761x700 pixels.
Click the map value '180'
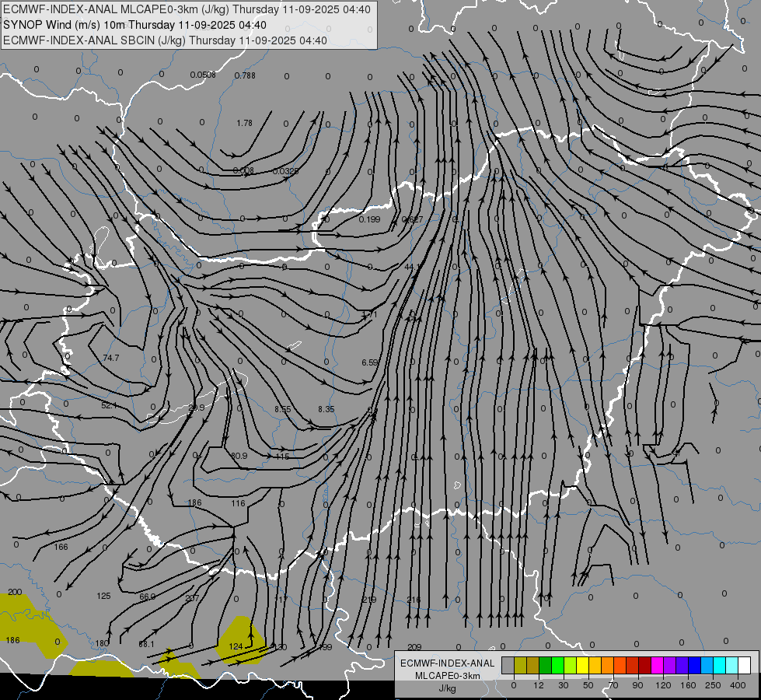101,643
